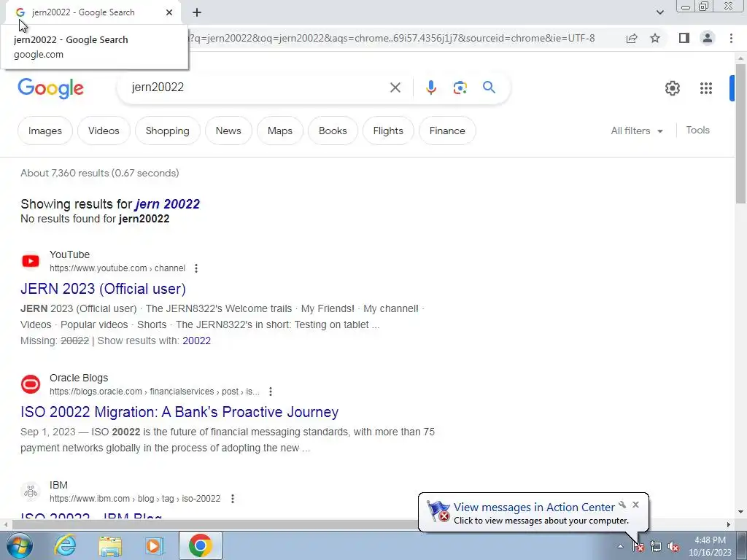Click the youtube.com channel URL breadcrumb
Image resolution: width=747 pixels, height=560 pixels.
point(117,268)
